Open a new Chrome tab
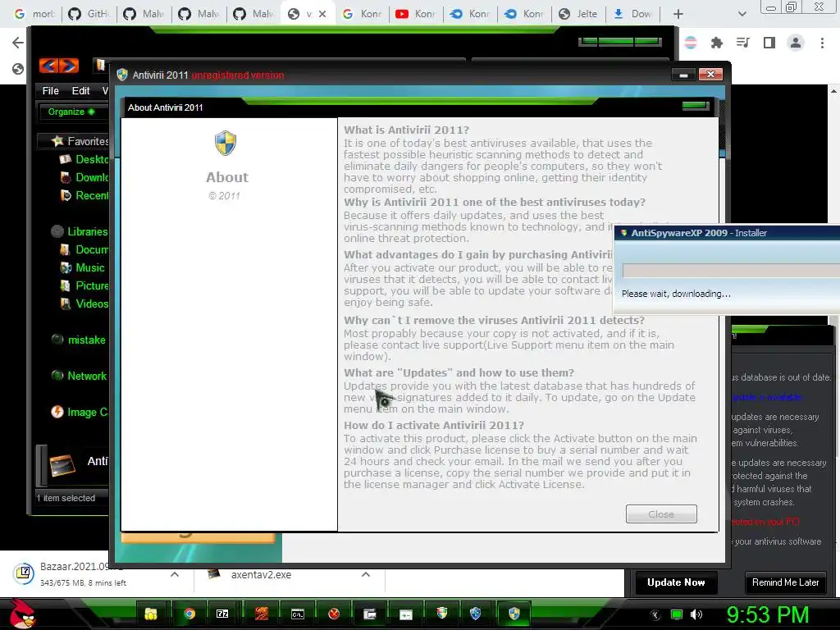The width and height of the screenshot is (840, 630). coord(678,14)
